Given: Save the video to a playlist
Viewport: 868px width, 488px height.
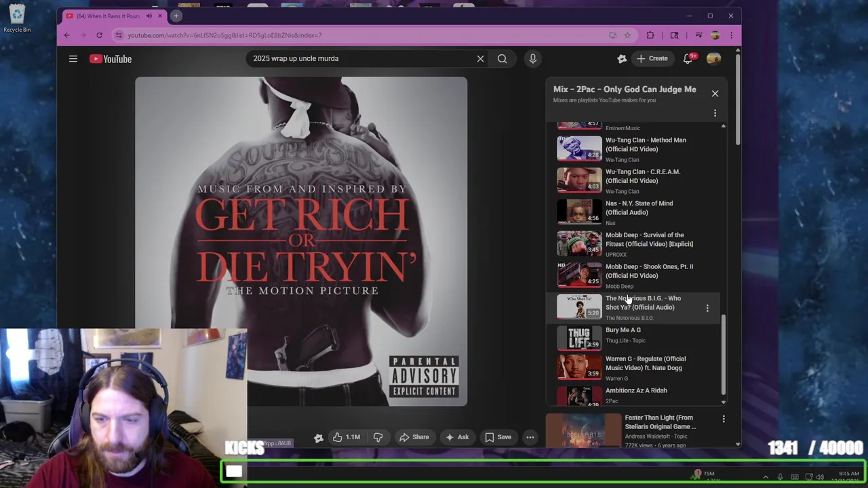Looking at the screenshot, I should pyautogui.click(x=498, y=437).
